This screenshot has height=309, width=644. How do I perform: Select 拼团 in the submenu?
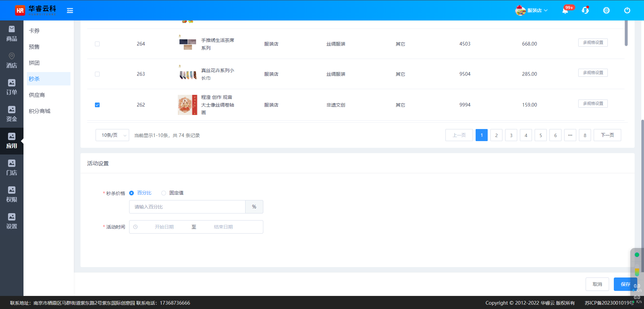pos(34,63)
